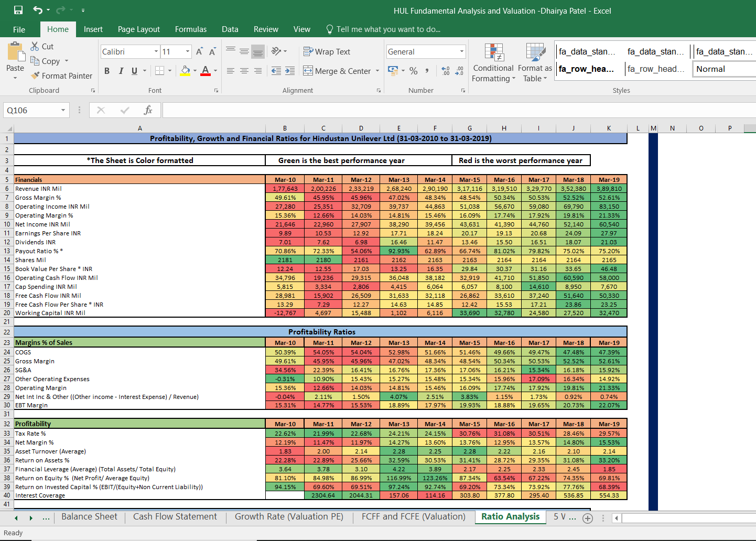Screen dimensions: 756x541
Task: Open the General number format dropdown
Action: click(x=462, y=51)
